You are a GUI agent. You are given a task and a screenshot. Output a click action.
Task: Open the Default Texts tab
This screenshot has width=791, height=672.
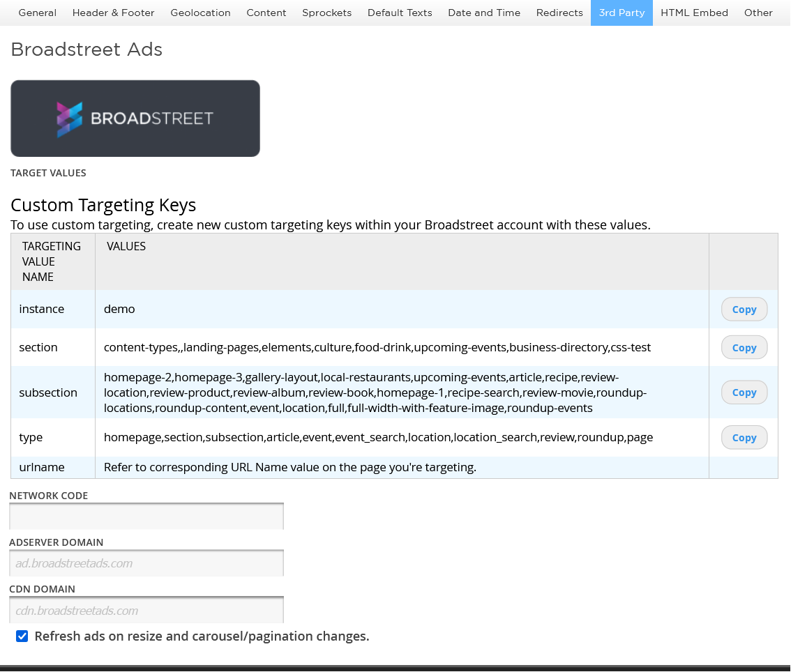[400, 13]
